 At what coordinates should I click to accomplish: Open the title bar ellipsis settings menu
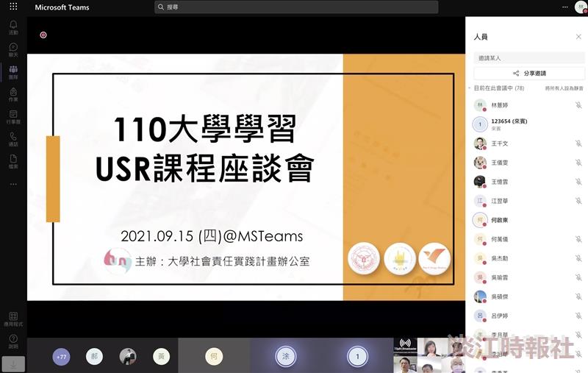point(564,7)
